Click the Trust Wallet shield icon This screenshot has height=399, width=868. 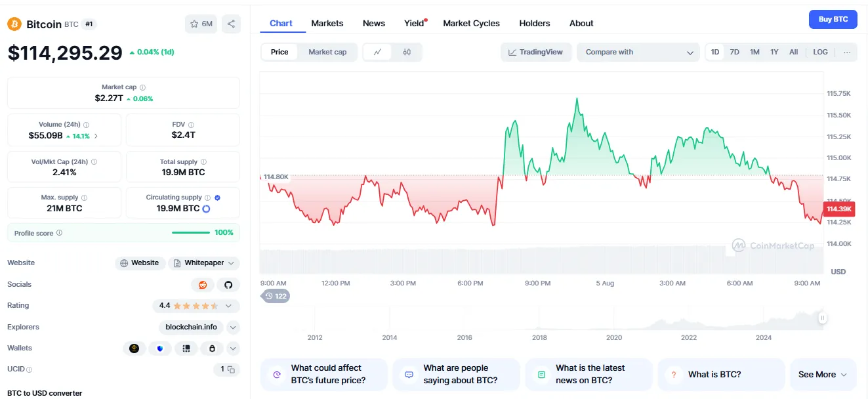(160, 348)
